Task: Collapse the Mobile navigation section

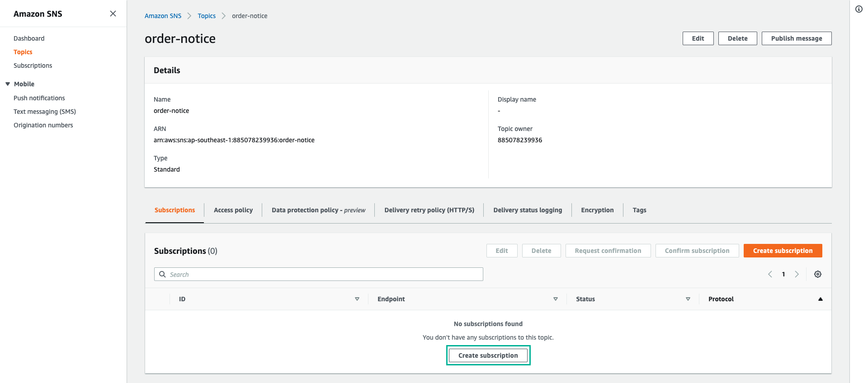Action: tap(8, 84)
